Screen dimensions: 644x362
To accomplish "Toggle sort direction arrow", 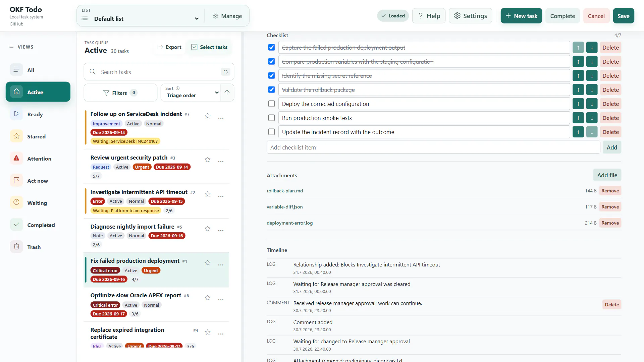I will 227,93.
